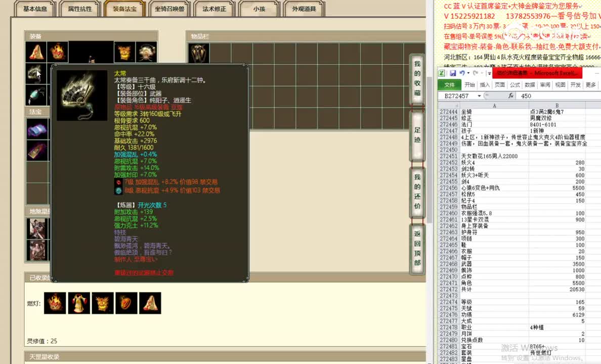The width and height of the screenshot is (601, 364).
Task: Open the undo history dropdown arrow
Action: pyautogui.click(x=468, y=73)
